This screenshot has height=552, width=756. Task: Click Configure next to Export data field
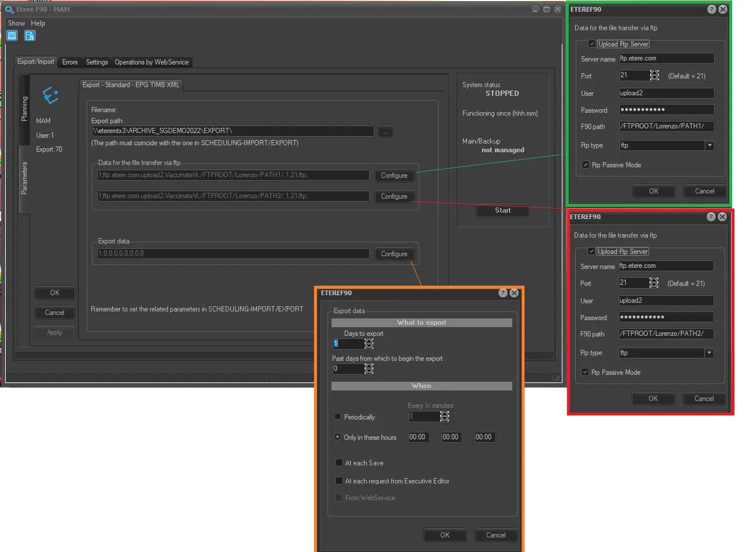[x=394, y=254]
